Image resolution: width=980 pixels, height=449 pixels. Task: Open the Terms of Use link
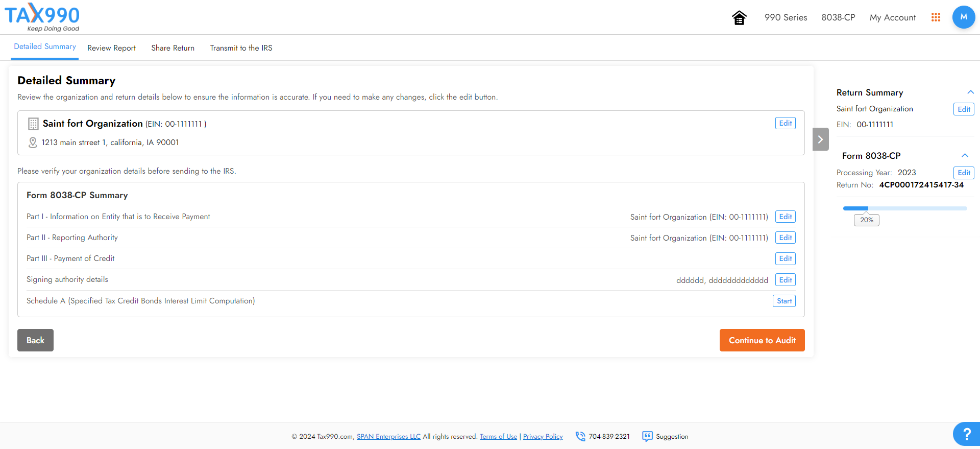click(498, 437)
